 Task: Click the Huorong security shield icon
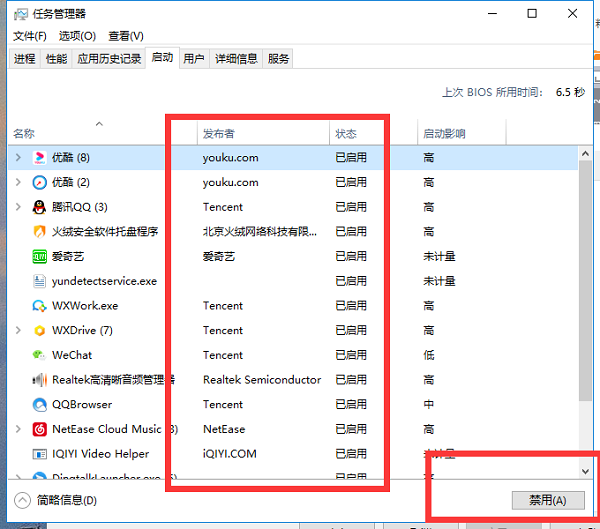coord(39,232)
